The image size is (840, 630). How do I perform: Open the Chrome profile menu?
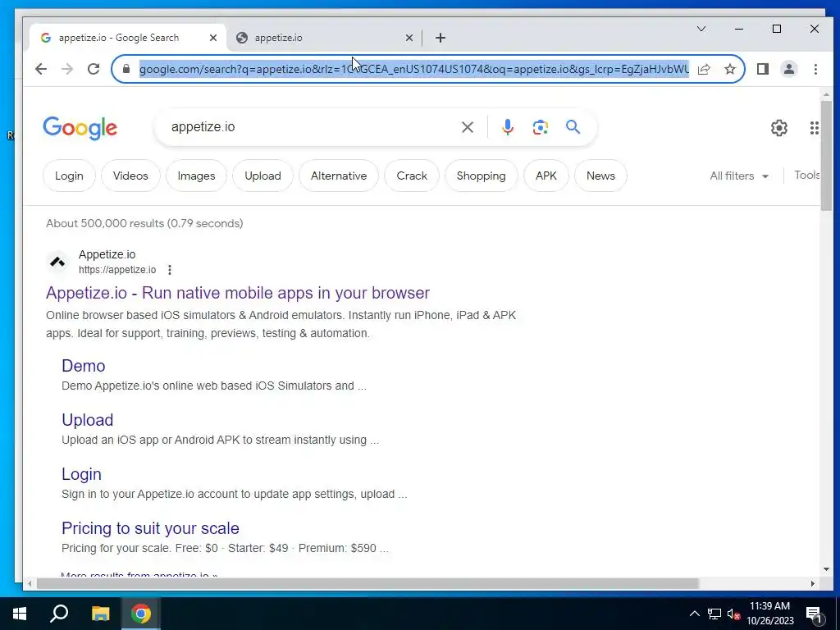789,69
